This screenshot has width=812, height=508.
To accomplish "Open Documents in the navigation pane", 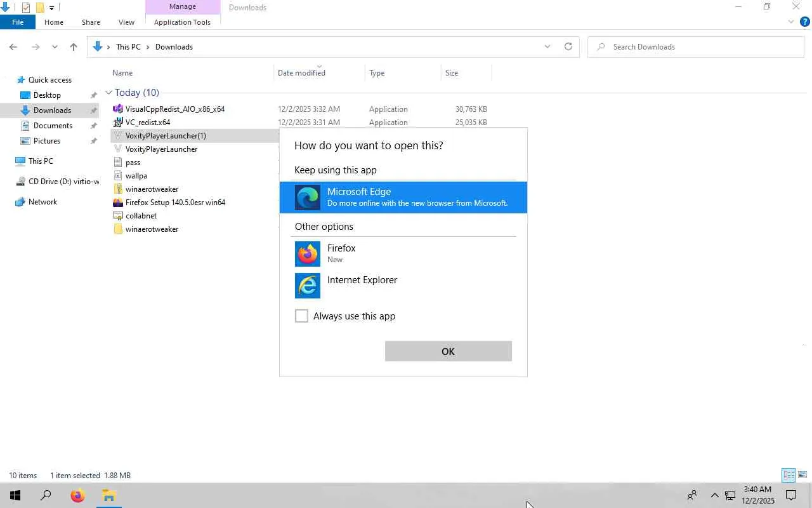I will pyautogui.click(x=53, y=126).
